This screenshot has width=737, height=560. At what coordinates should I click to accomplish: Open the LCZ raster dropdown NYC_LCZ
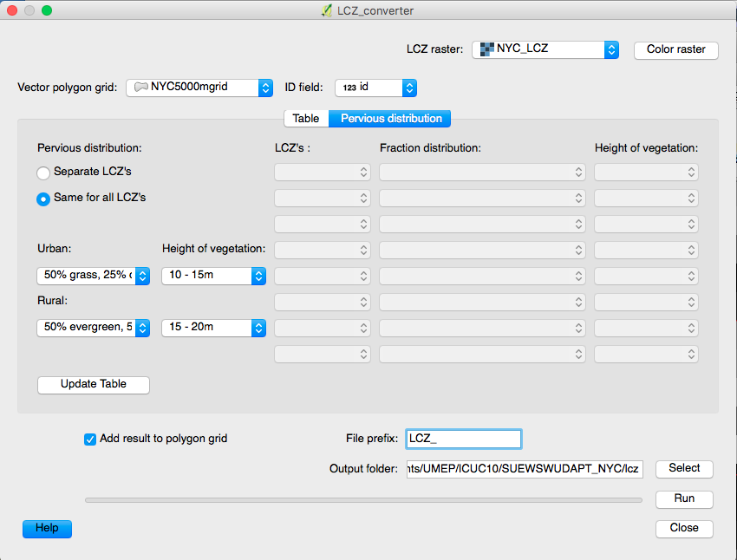pyautogui.click(x=545, y=49)
